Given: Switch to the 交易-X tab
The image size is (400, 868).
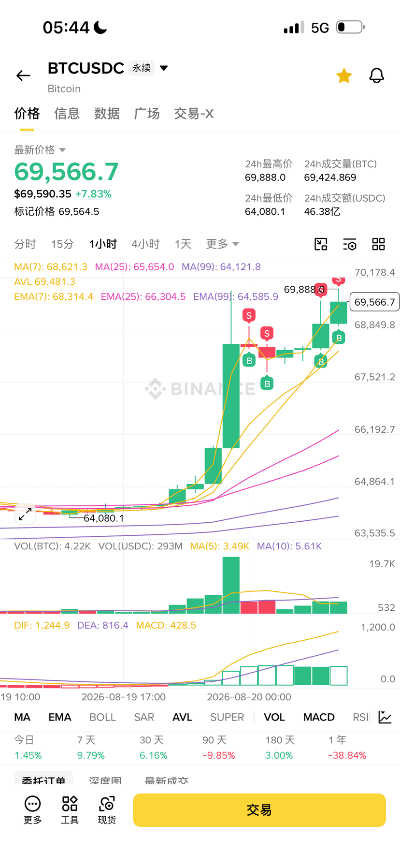Looking at the screenshot, I should pyautogui.click(x=194, y=114).
